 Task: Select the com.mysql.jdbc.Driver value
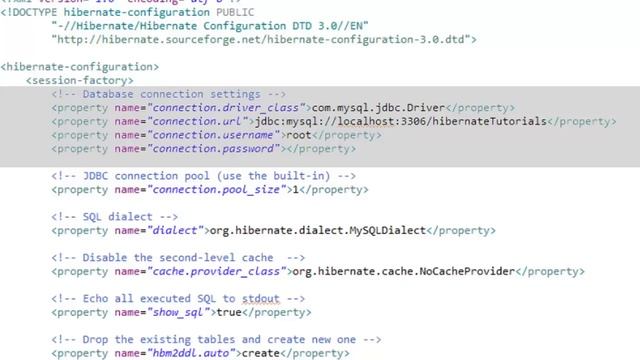[378, 108]
